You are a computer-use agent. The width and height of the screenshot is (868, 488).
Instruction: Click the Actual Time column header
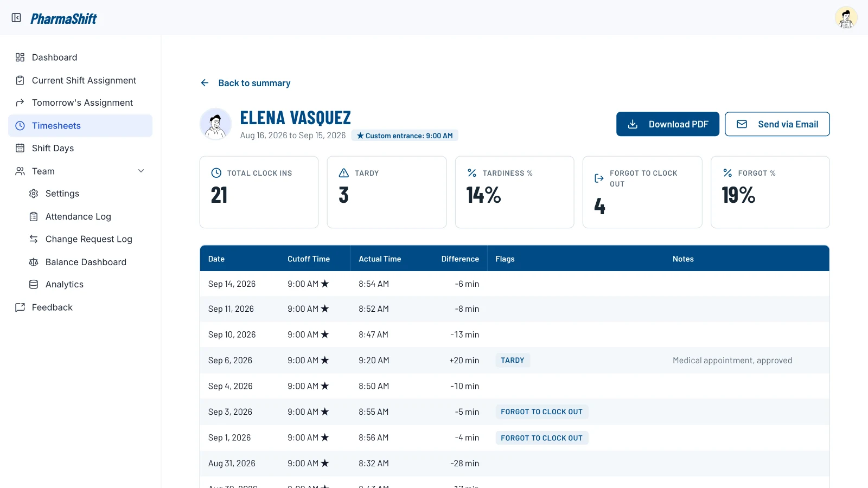(380, 259)
